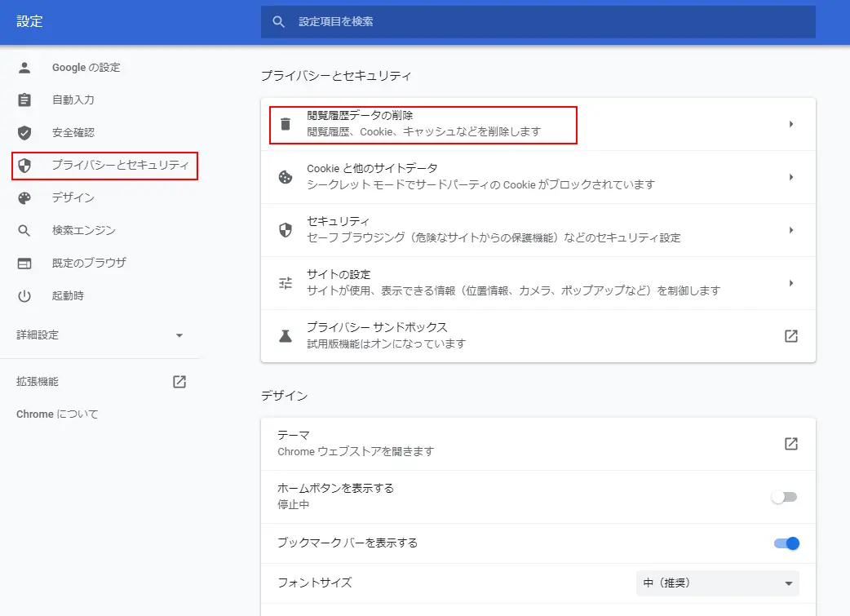Click the arrow on セキュリティ row
The height and width of the screenshot is (616, 850).
pyautogui.click(x=791, y=230)
